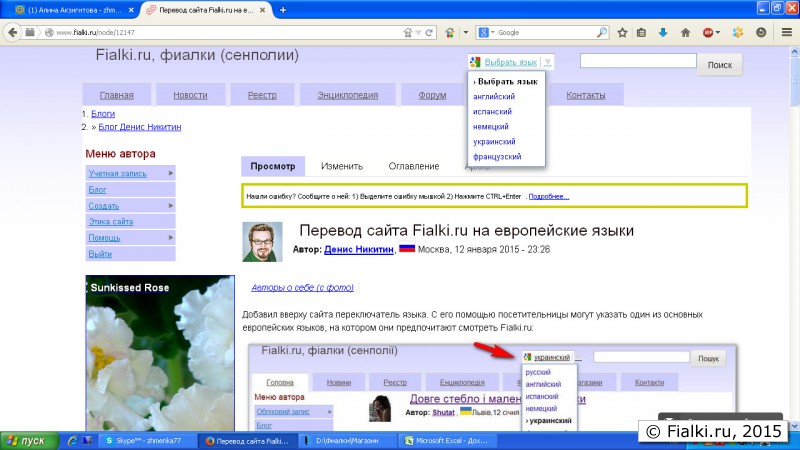Go to the browser home page icon

[x=685, y=33]
